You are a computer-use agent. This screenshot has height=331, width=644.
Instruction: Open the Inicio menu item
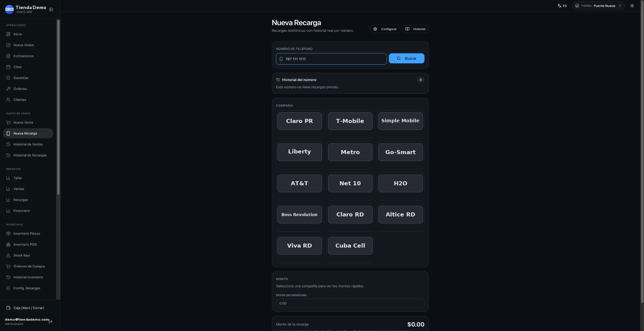(28, 34)
